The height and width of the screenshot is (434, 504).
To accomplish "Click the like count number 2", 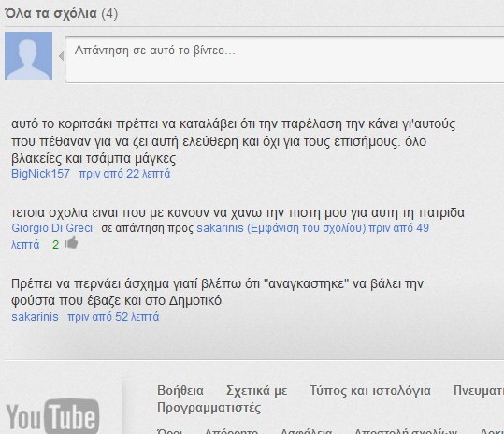I will (x=55, y=245).
